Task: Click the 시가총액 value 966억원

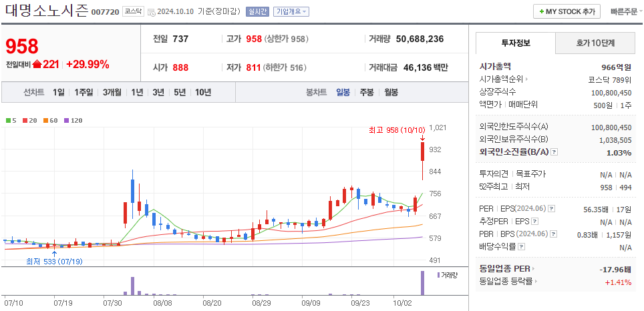Action: (616, 67)
